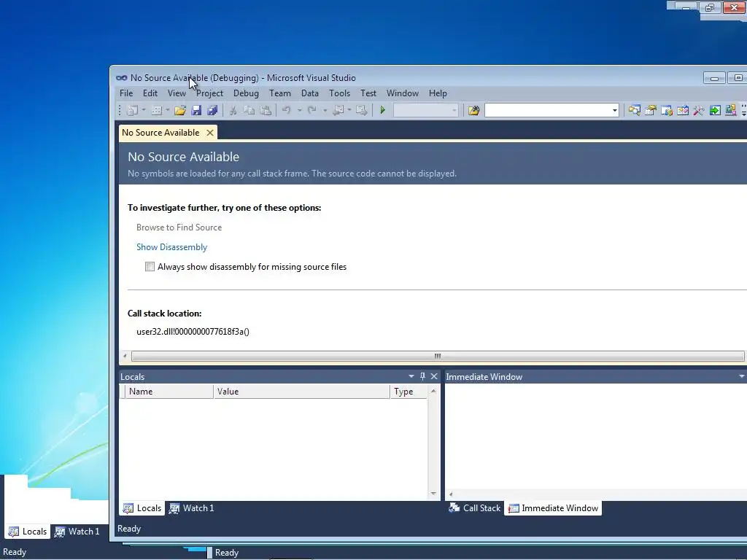
Task: Click the Save All icon
Action: pyautogui.click(x=212, y=111)
